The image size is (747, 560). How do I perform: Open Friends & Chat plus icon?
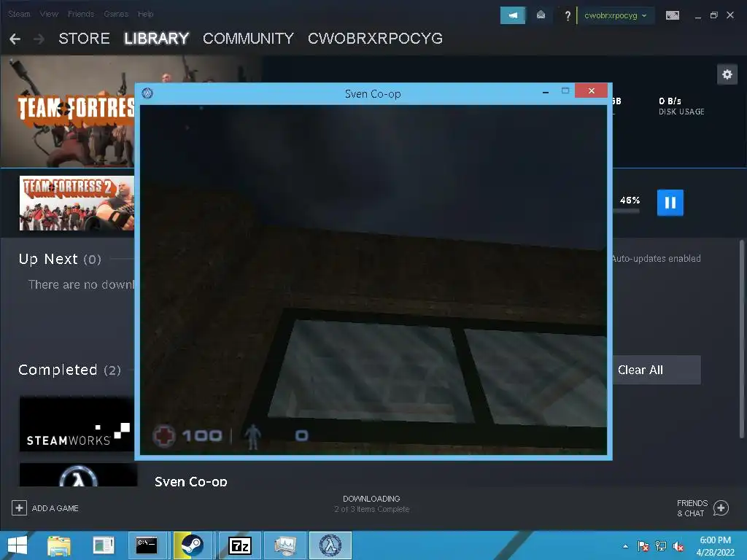(721, 508)
